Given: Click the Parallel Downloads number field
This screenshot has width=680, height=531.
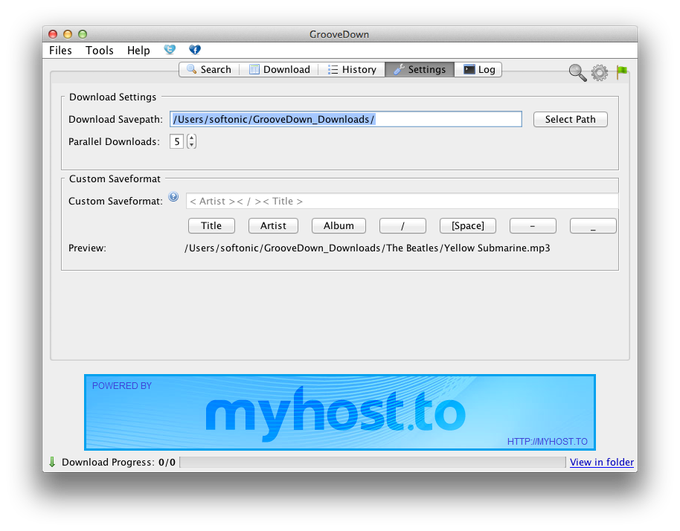Looking at the screenshot, I should pyautogui.click(x=177, y=141).
